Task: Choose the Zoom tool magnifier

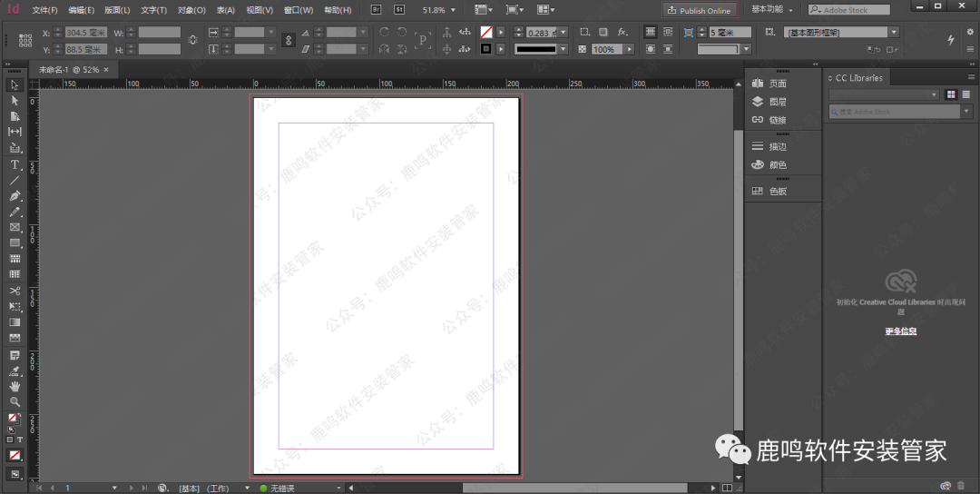Action: pyautogui.click(x=15, y=401)
